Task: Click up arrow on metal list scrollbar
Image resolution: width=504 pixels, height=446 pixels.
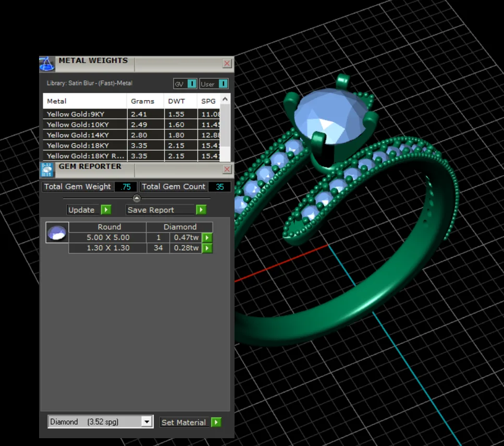Action: point(225,99)
